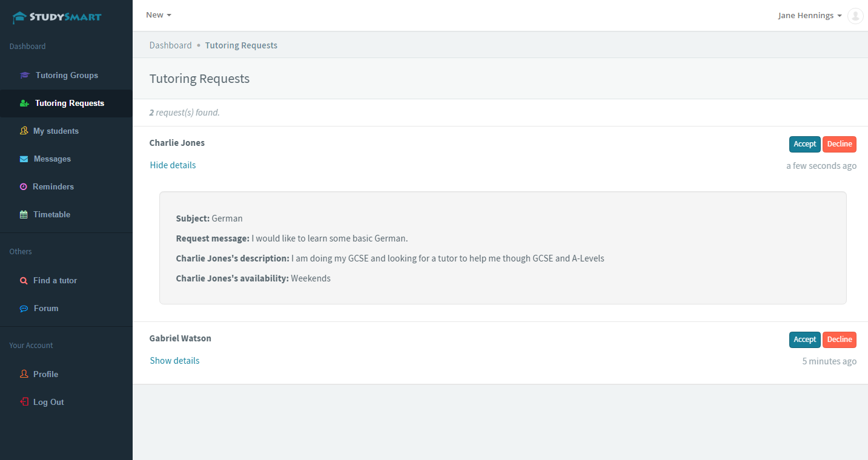The height and width of the screenshot is (460, 868).
Task: Click the Timetable calendar icon
Action: tap(23, 214)
